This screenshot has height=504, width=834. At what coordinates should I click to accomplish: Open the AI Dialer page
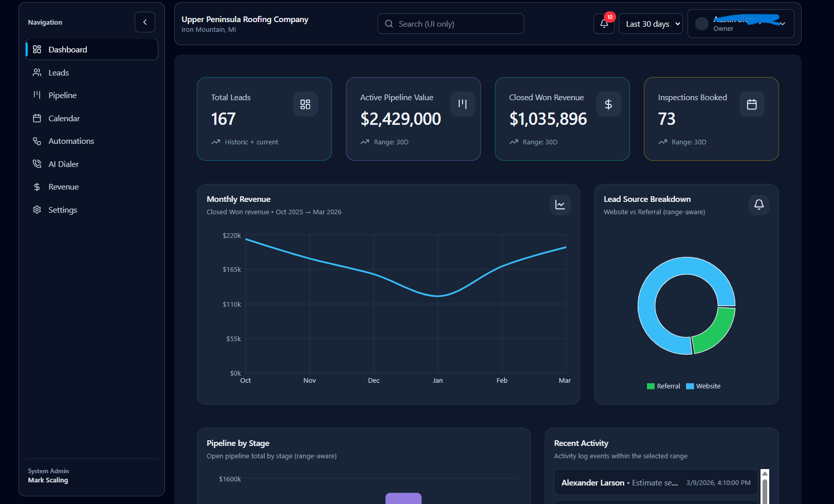91,164
